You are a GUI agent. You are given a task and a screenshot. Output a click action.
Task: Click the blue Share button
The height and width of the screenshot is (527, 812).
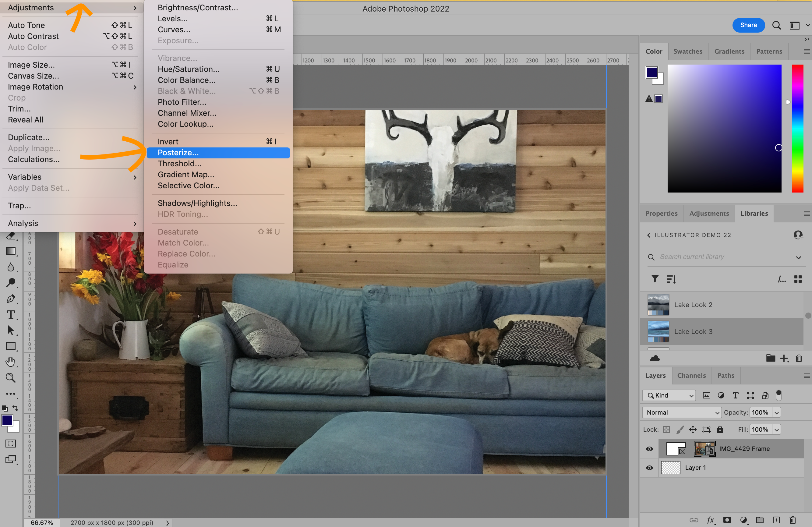click(x=748, y=25)
